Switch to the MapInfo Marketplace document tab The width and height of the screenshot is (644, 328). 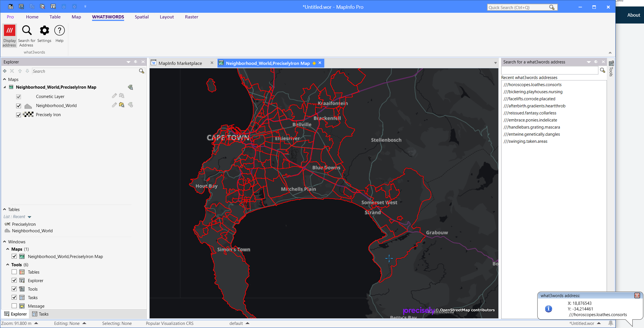point(180,63)
